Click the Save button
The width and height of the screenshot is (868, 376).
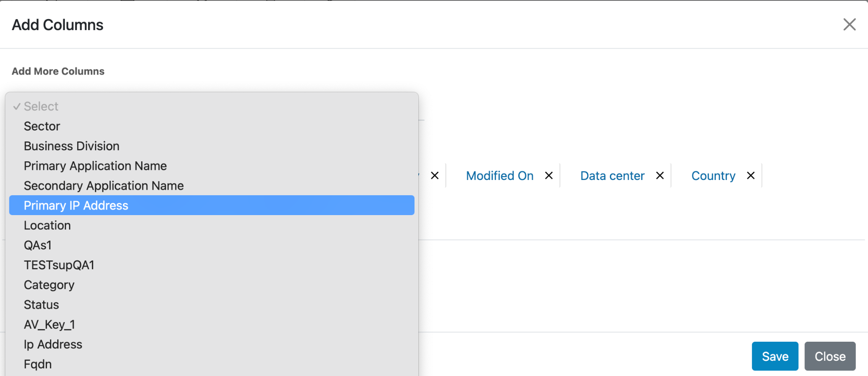point(775,356)
